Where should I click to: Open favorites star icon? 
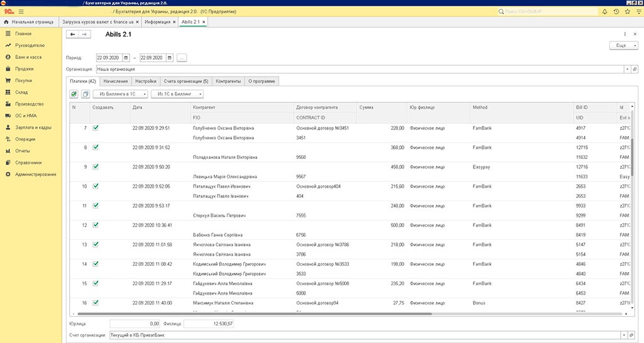pos(628,11)
